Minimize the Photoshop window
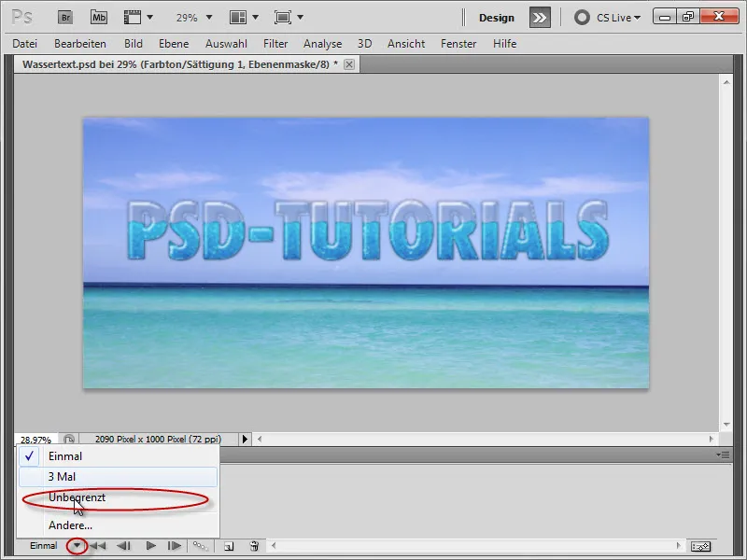 664,17
